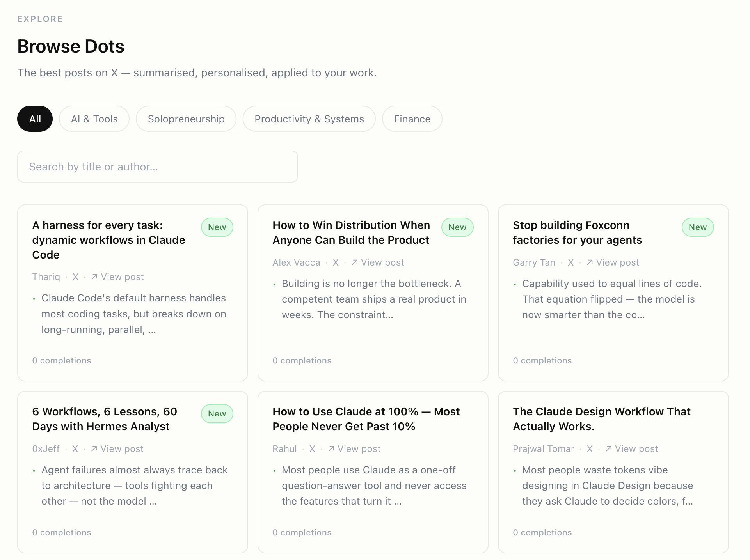Click New badge on the Foxconn card
The width and height of the screenshot is (750, 560).
tap(698, 227)
